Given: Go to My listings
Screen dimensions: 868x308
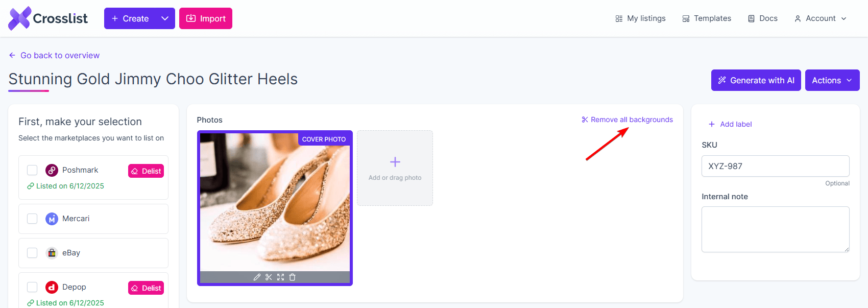Looking at the screenshot, I should click(640, 18).
